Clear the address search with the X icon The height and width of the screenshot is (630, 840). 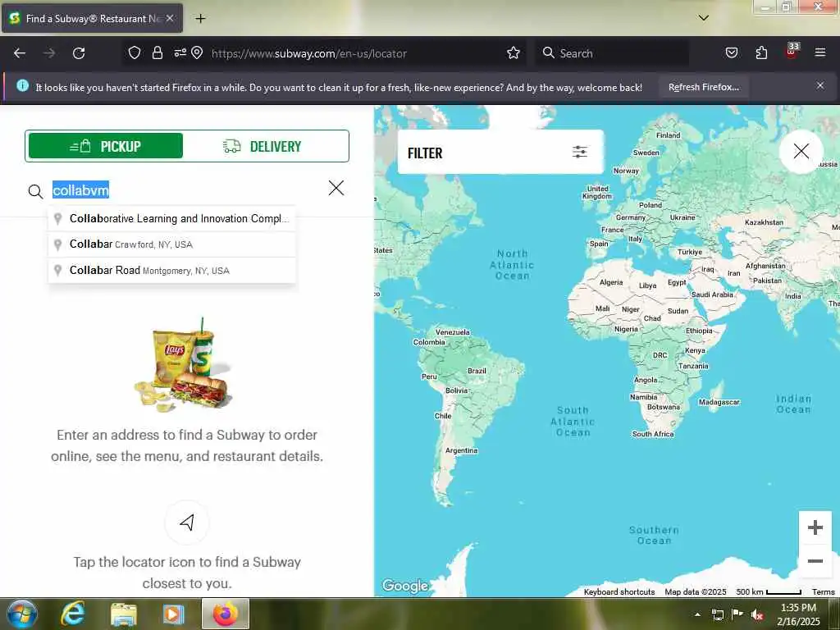click(336, 188)
